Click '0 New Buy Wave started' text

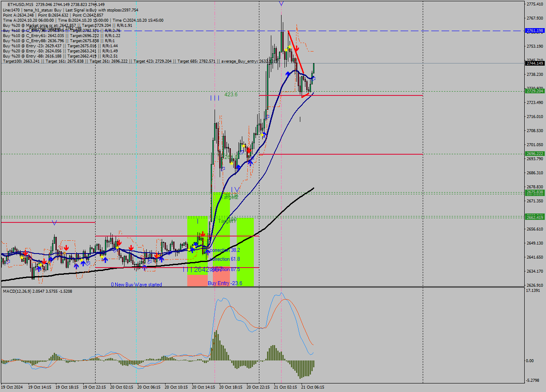pos(136,285)
